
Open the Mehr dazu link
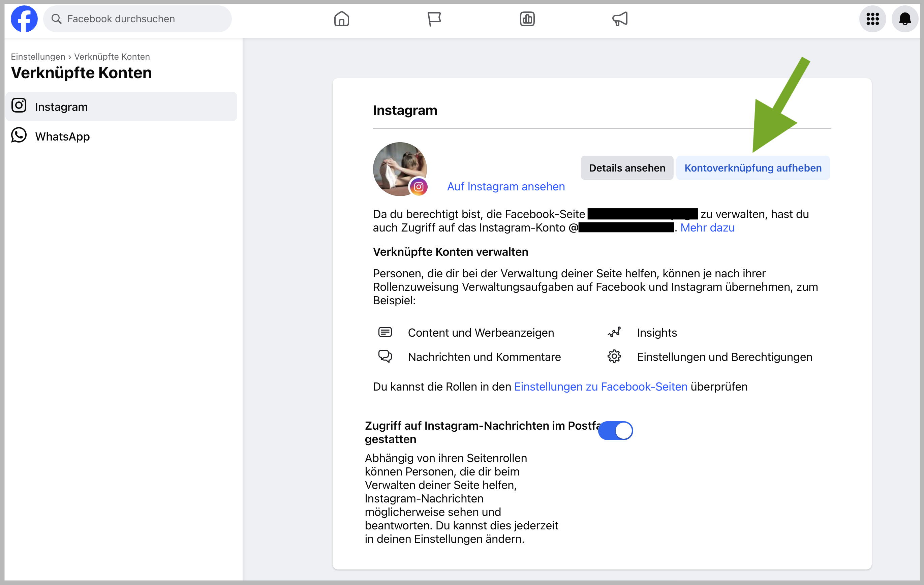click(x=708, y=228)
